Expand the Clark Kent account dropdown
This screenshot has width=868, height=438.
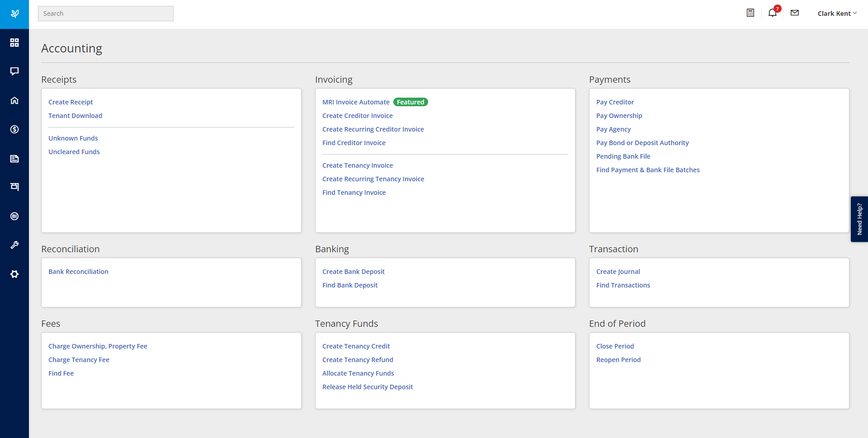click(x=836, y=13)
